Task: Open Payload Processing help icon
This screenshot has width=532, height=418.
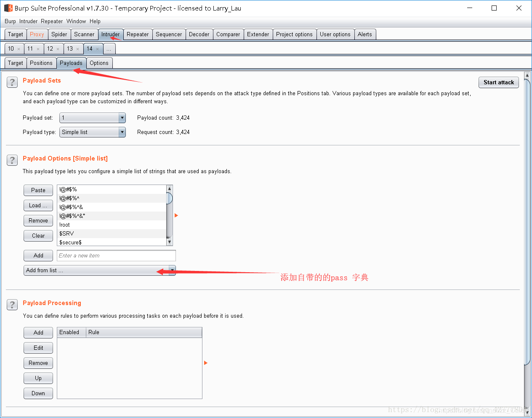Action: (12, 305)
